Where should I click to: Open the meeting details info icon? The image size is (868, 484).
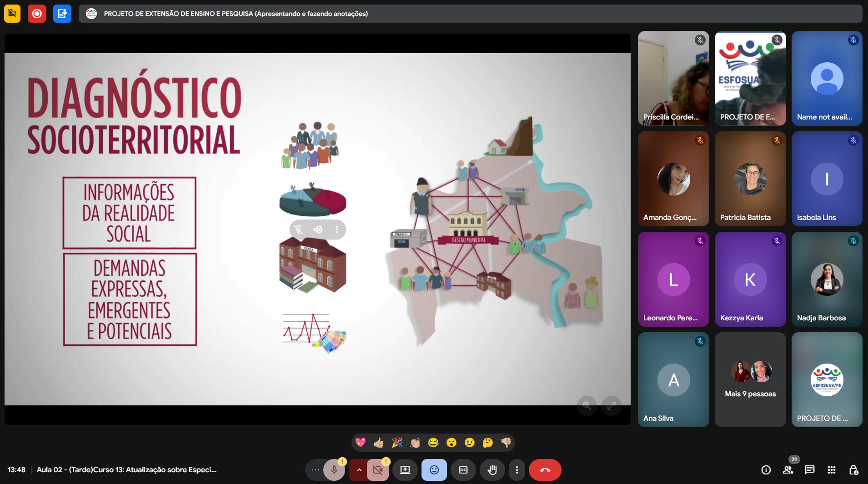click(766, 470)
